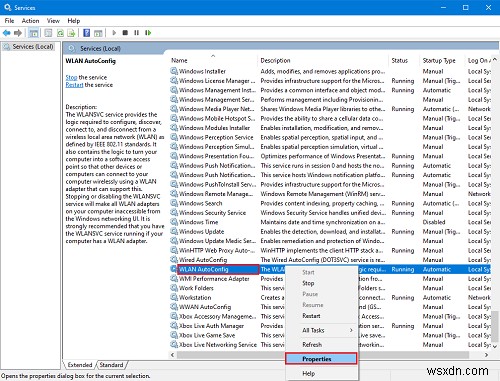
Task: Click the gear icon of Windows Search
Action: [x=174, y=203]
